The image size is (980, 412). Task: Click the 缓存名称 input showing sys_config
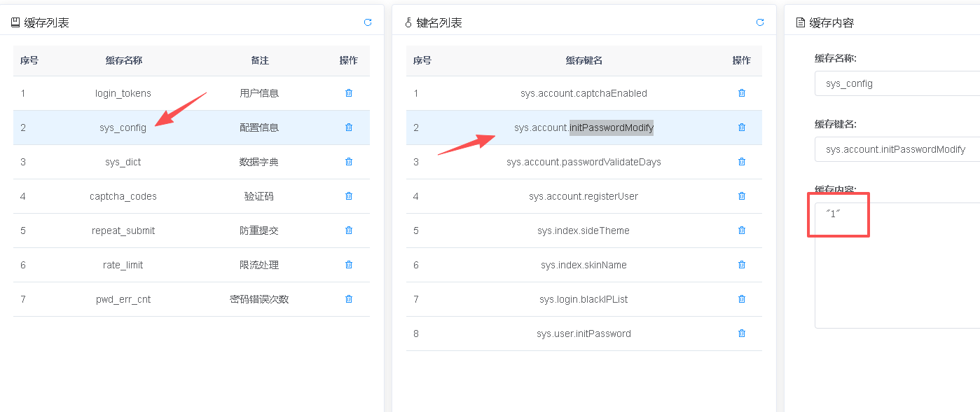[897, 83]
